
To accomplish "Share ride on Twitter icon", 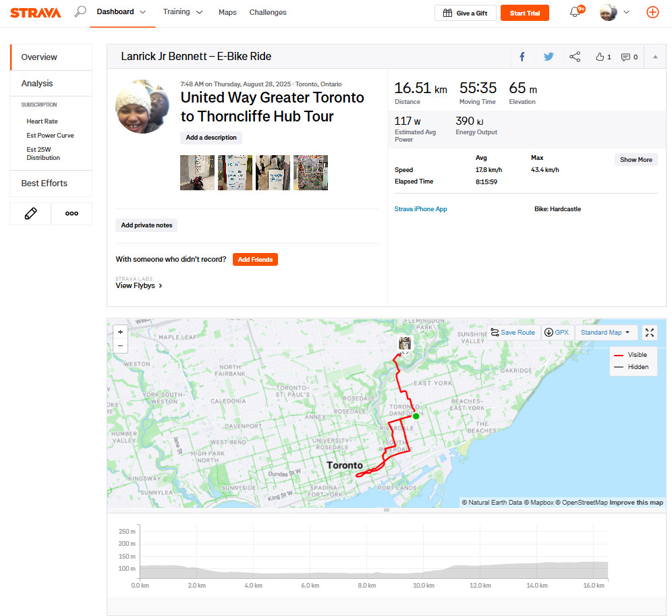I will coord(549,57).
